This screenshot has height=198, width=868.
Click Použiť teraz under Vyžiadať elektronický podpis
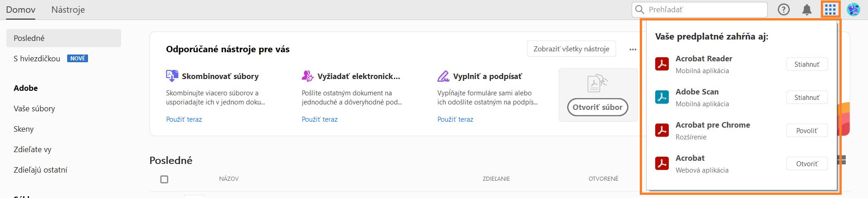click(319, 119)
